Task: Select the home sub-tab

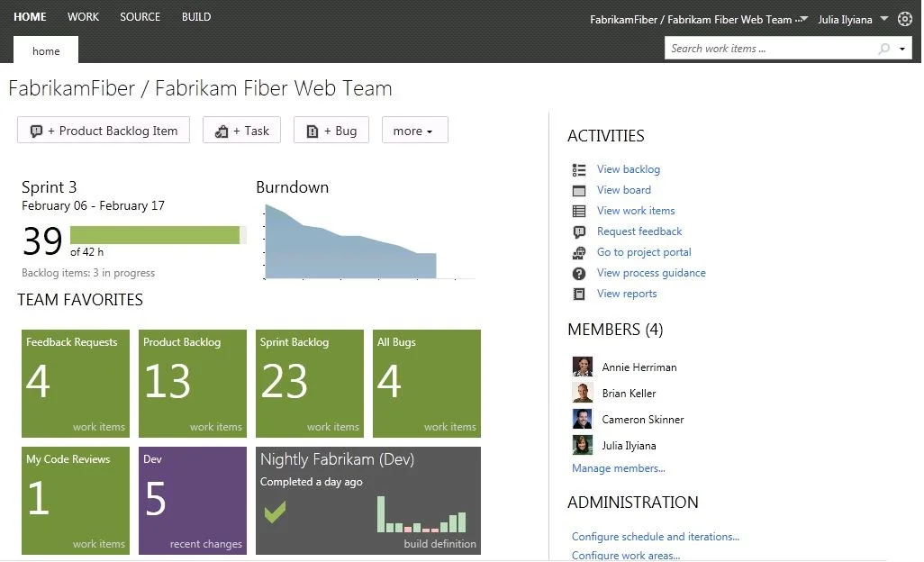Action: click(46, 50)
